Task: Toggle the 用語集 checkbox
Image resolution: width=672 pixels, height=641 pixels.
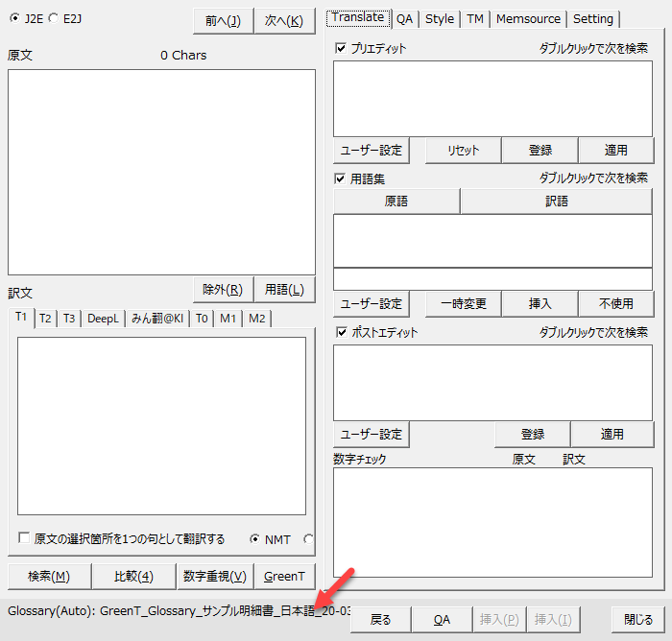Action: pos(341,178)
